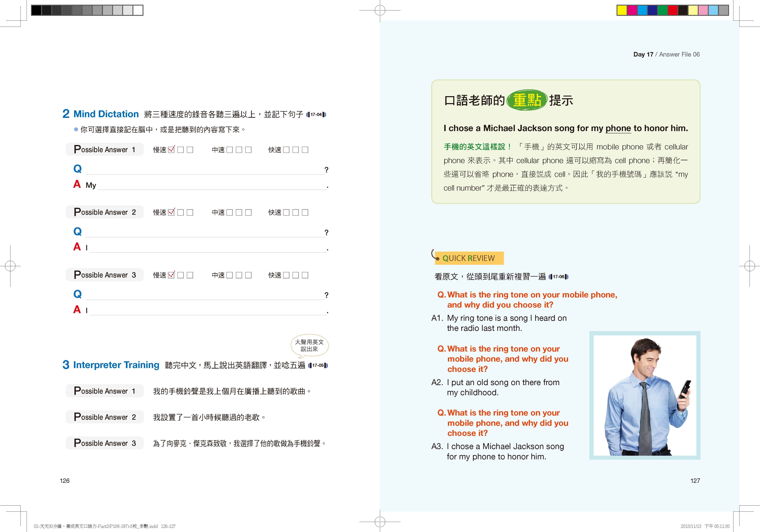The width and height of the screenshot is (760, 532).
Task: Pick the green swatch in the color bar
Action: 662,11
